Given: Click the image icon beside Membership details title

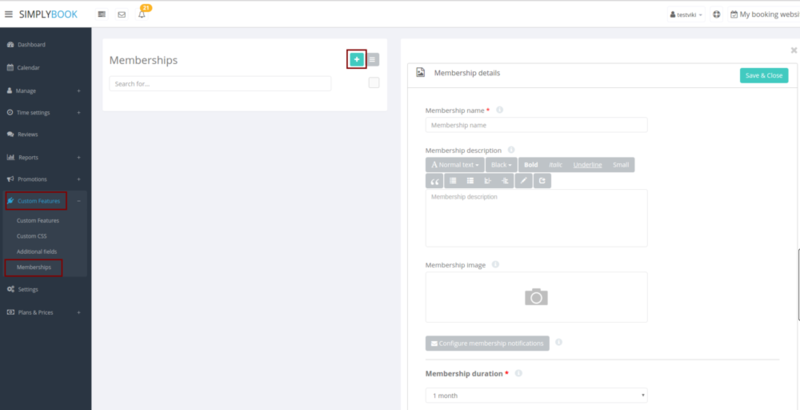Looking at the screenshot, I should (x=420, y=72).
